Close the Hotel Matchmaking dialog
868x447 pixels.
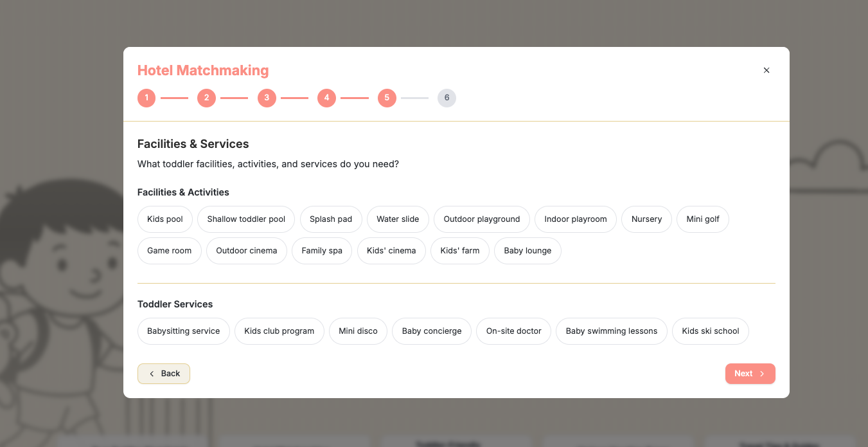pos(766,70)
